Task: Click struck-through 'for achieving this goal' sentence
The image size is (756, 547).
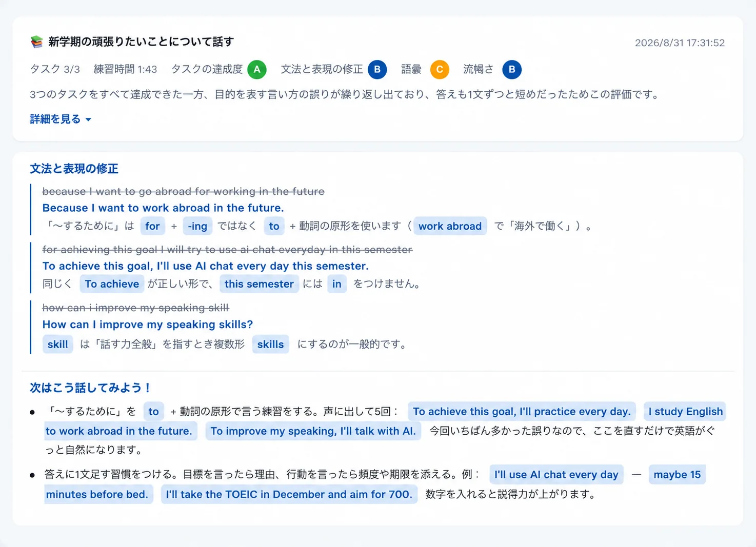Action: coord(227,250)
